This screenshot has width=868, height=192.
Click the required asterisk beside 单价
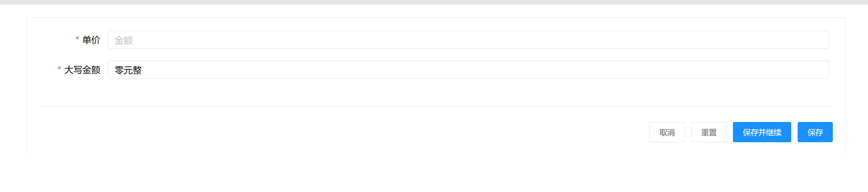tap(77, 38)
